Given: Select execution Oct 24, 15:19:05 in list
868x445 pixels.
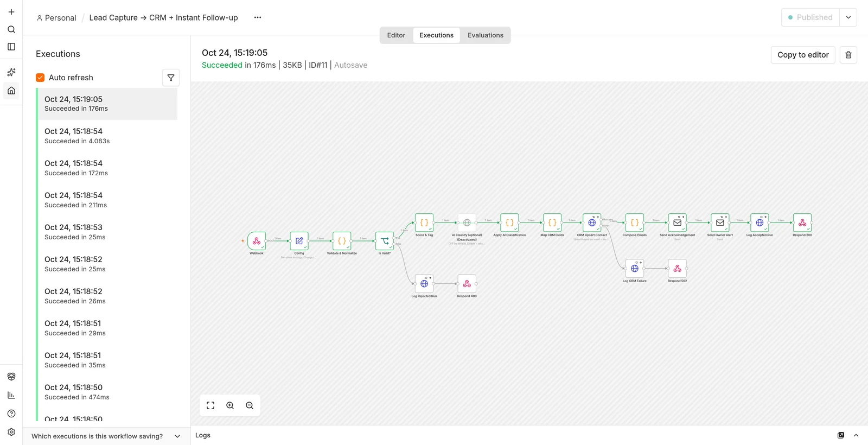Looking at the screenshot, I should click(x=107, y=104).
